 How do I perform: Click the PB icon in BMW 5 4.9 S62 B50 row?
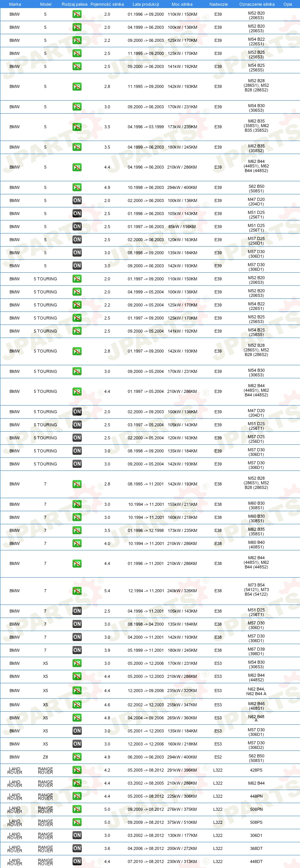pyautogui.click(x=77, y=187)
